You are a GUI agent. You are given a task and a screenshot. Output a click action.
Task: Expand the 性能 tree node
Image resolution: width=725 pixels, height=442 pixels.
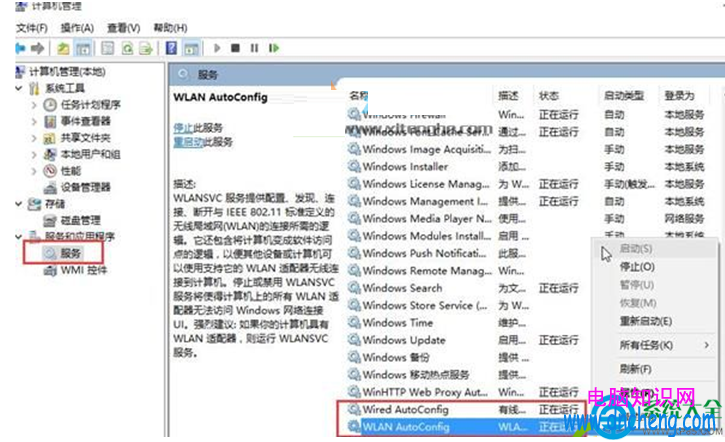pos(34,171)
